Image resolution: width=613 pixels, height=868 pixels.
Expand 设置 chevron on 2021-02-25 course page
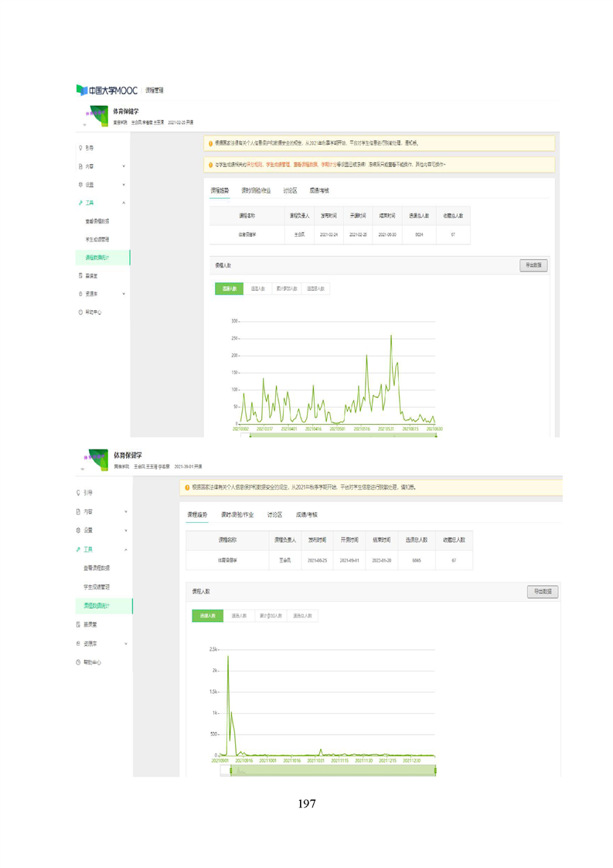pos(124,184)
